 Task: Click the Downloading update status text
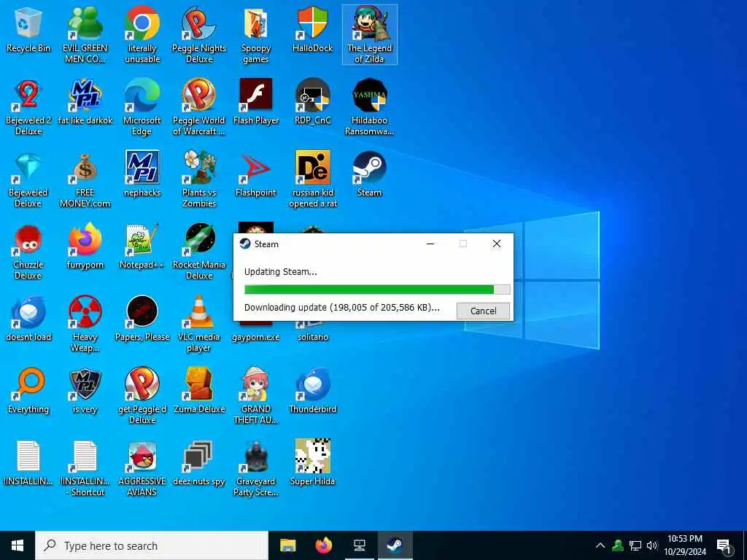pyautogui.click(x=341, y=308)
